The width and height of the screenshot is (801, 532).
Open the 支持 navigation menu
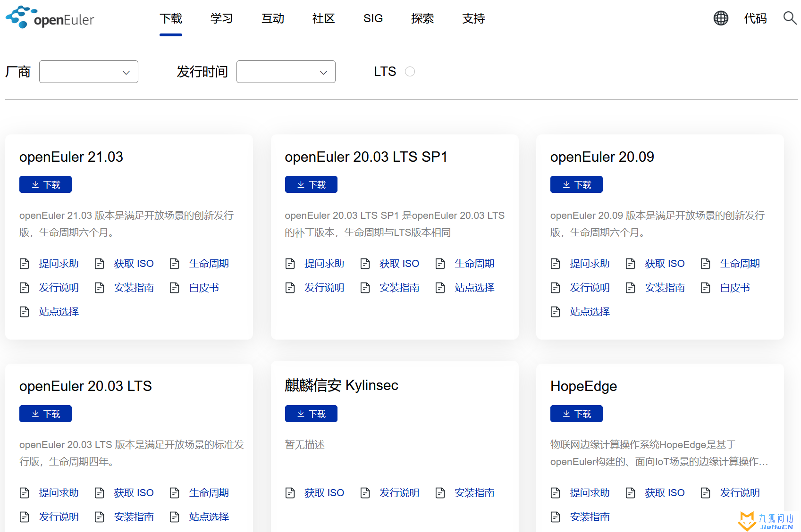473,18
